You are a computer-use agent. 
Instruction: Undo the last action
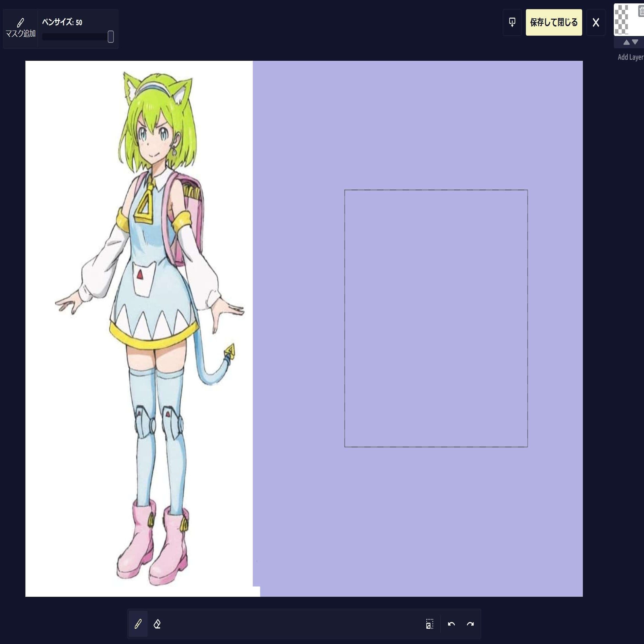coord(451,624)
